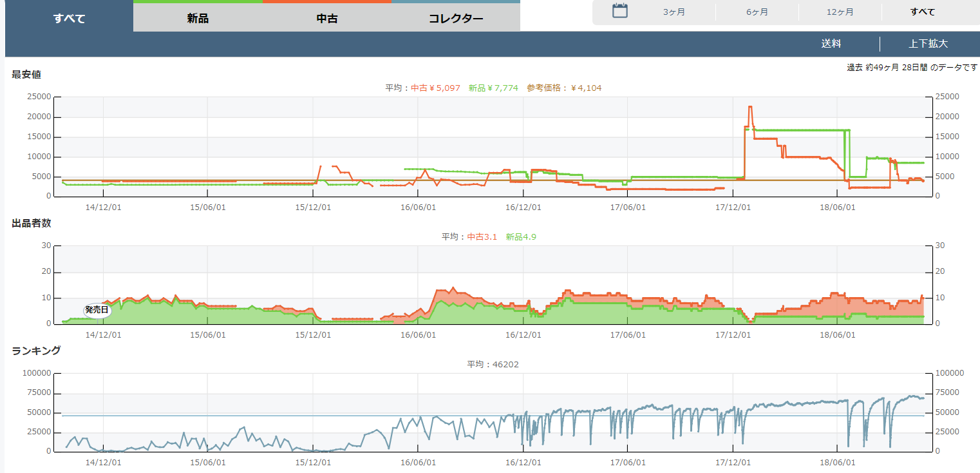
Task: Select すべて period next to 12ヶ月
Action: click(x=922, y=12)
